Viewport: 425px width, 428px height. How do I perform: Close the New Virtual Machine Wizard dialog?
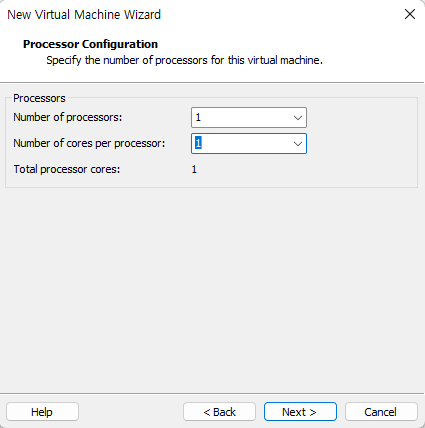click(410, 14)
